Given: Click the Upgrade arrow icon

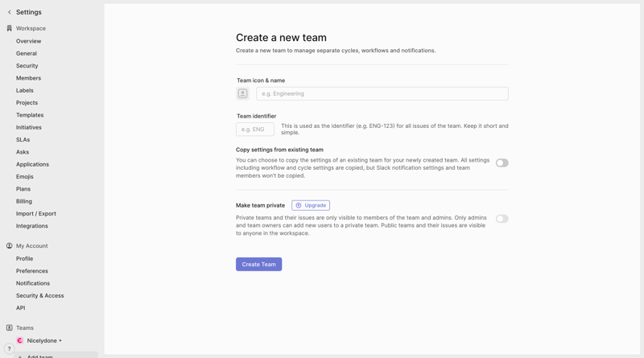Looking at the screenshot, I should pos(299,205).
